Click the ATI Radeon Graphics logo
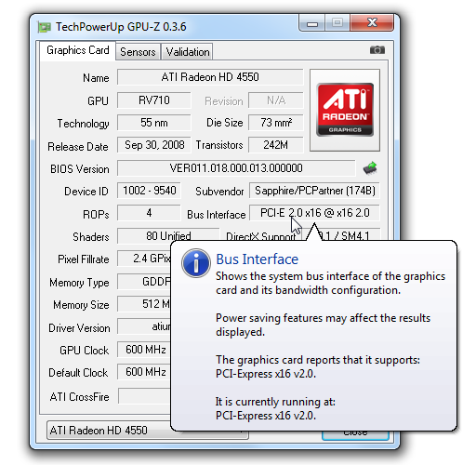 pos(345,110)
